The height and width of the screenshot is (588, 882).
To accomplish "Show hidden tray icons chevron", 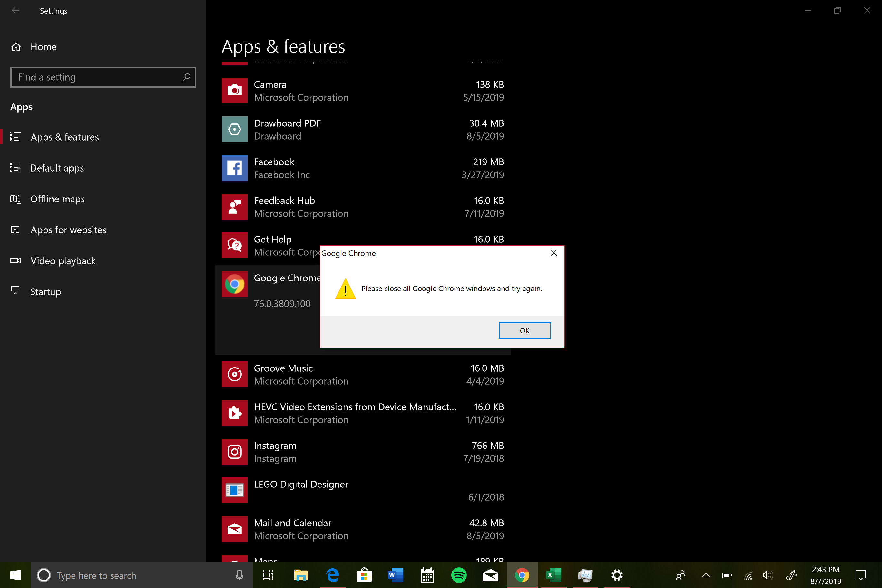I will 706,575.
